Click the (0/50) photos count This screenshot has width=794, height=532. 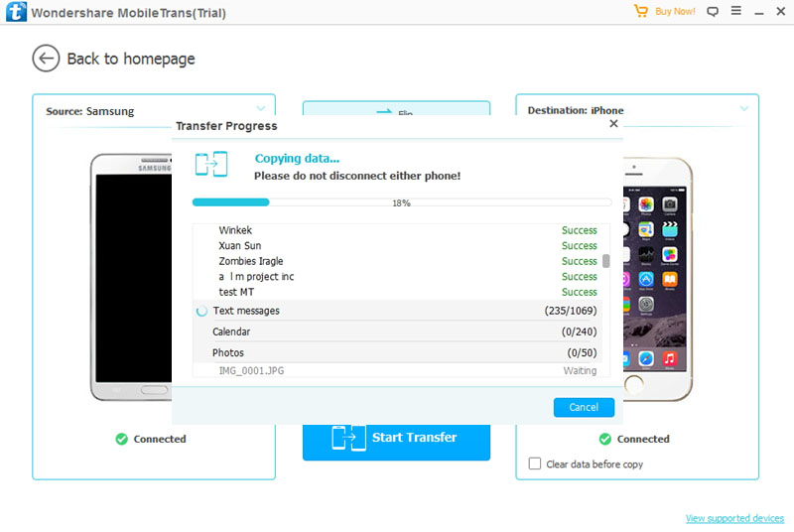(x=582, y=352)
